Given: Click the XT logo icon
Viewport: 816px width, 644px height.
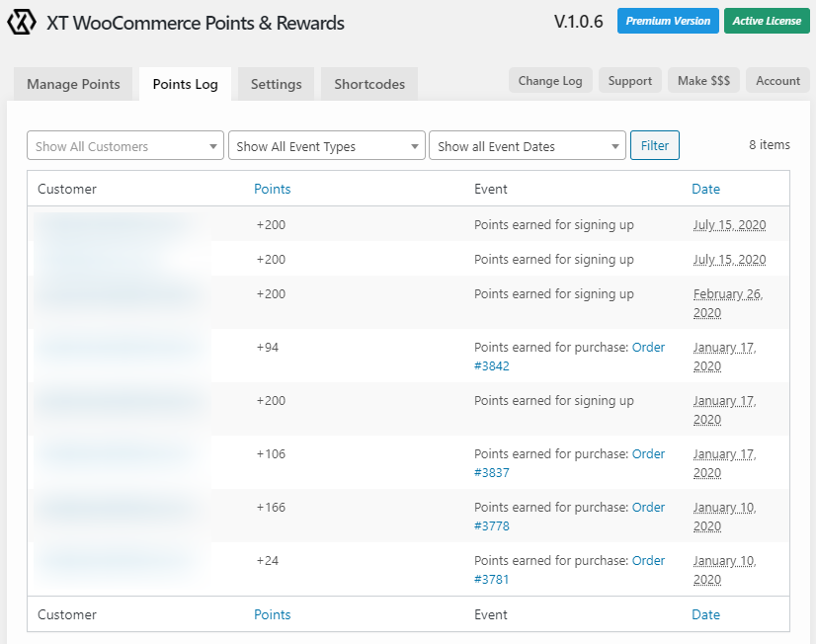Looking at the screenshot, I should coord(22,23).
